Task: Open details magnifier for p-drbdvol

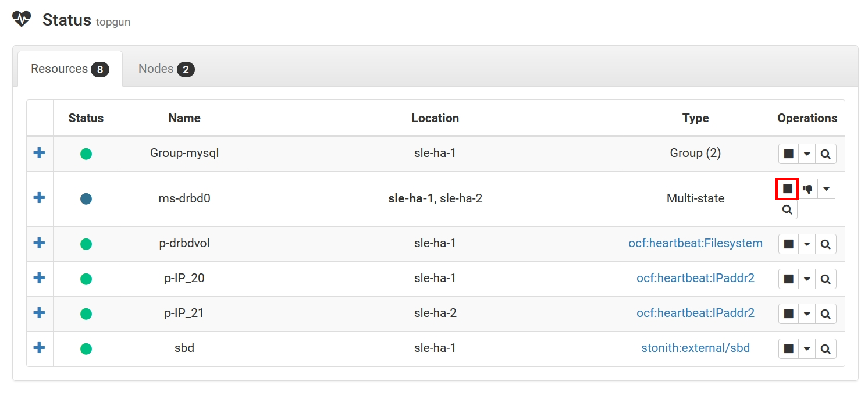Action: [x=826, y=244]
